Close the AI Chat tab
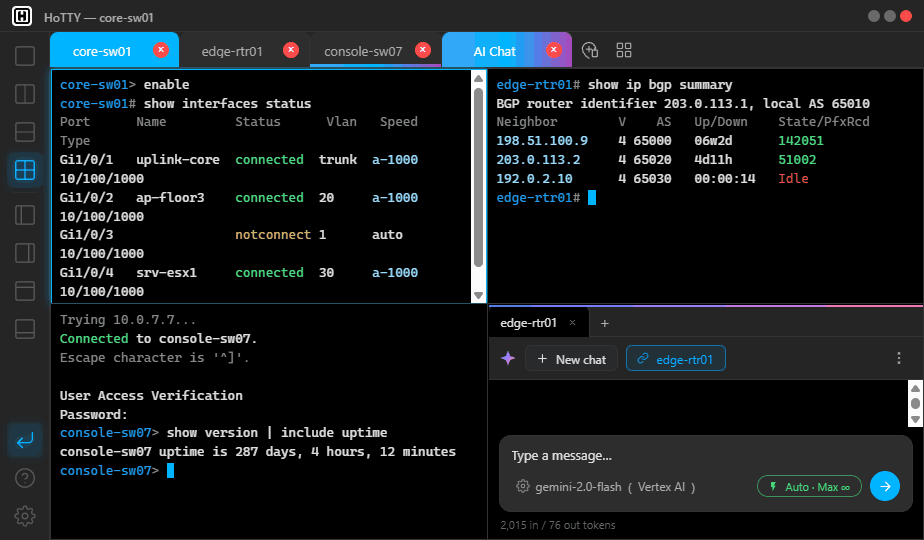Image resolution: width=924 pixels, height=540 pixels. coord(553,50)
